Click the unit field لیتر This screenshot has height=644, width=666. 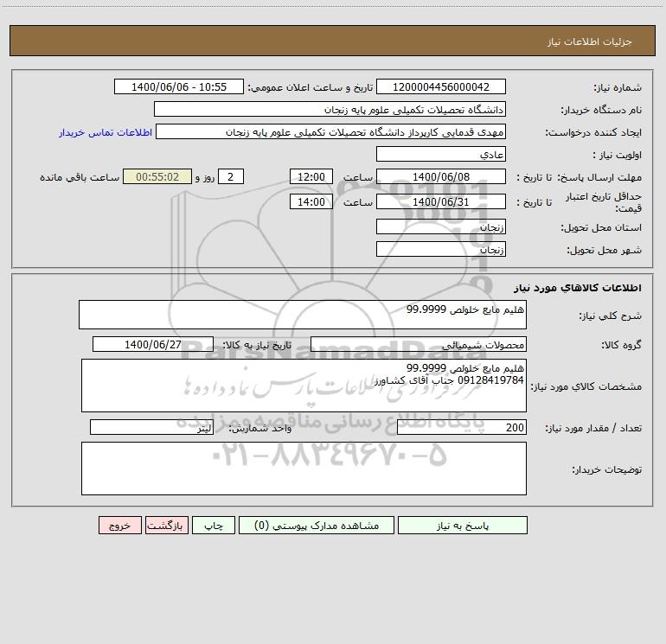tap(151, 427)
